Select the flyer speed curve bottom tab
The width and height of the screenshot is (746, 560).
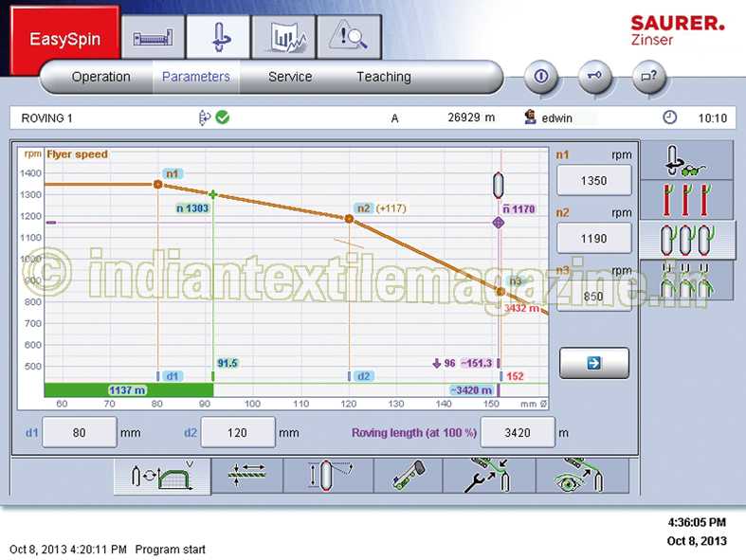coord(162,477)
